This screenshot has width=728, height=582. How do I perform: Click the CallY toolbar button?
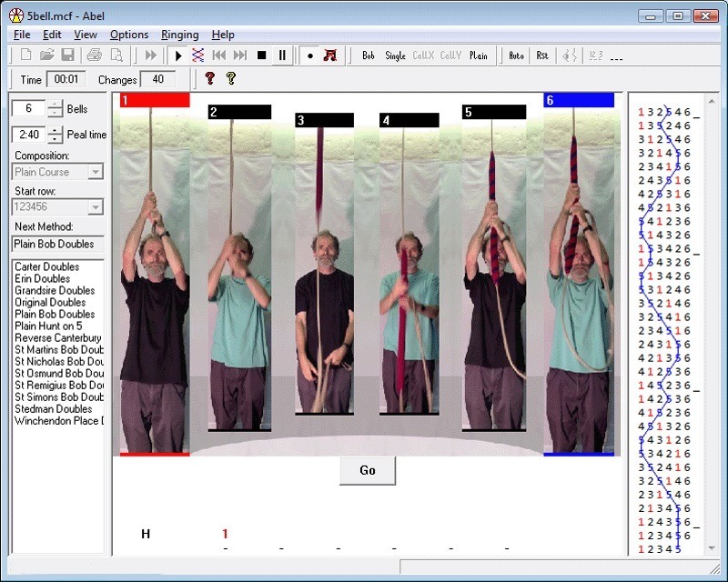click(450, 55)
